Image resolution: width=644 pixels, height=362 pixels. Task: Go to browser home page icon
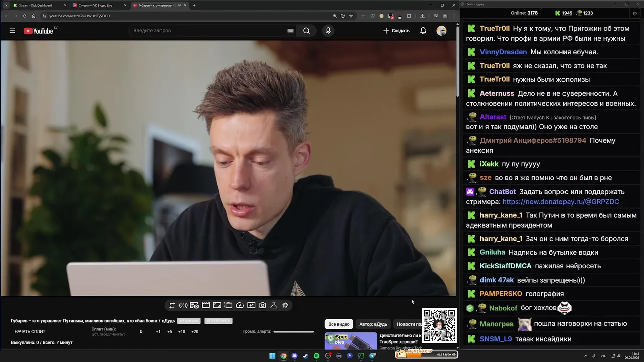click(34, 16)
